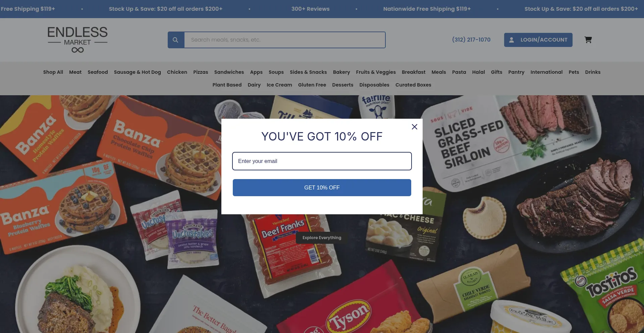Go to the Ice Cream category
The height and width of the screenshot is (333, 644).
(x=279, y=85)
